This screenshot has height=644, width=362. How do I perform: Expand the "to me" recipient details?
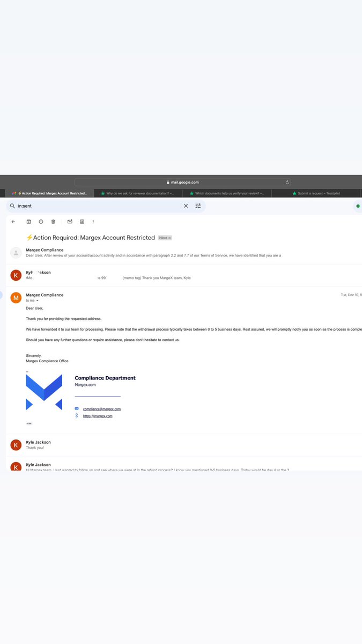37,301
